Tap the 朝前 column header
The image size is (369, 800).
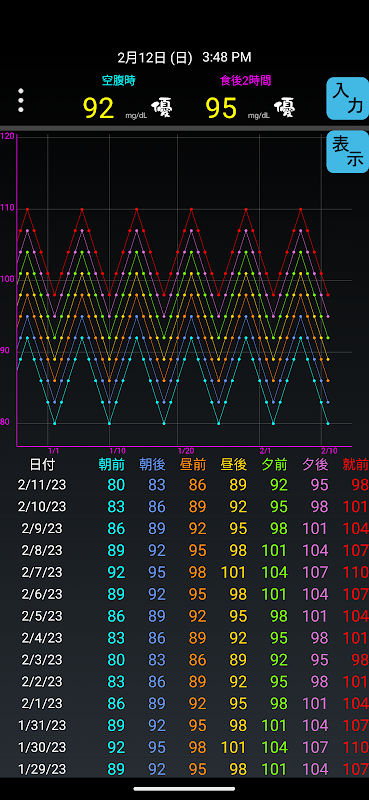click(112, 464)
